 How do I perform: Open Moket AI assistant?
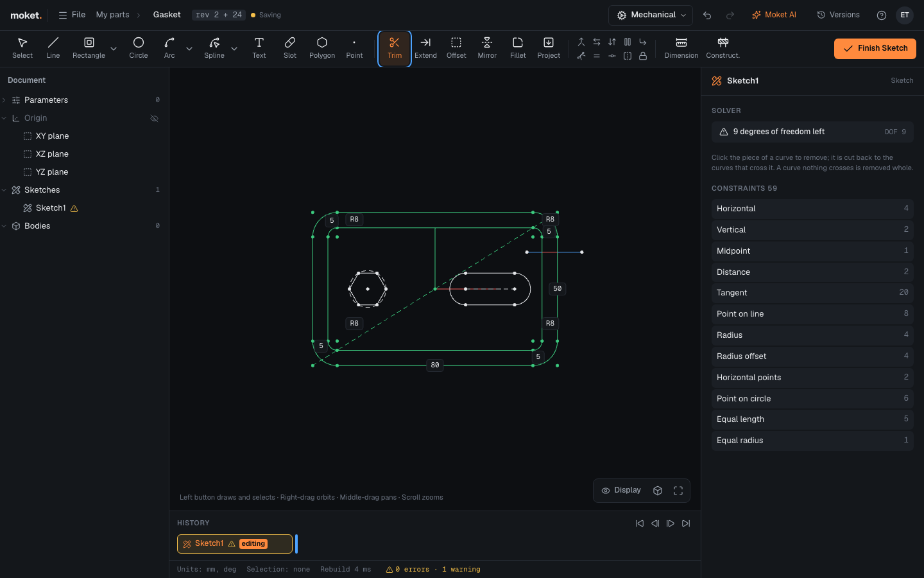tap(774, 15)
